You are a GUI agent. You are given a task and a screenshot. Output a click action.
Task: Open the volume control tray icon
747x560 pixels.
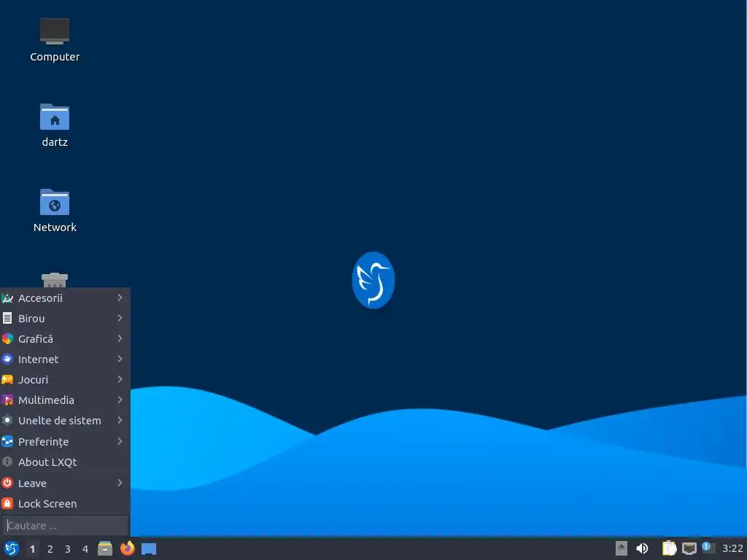pos(642,548)
